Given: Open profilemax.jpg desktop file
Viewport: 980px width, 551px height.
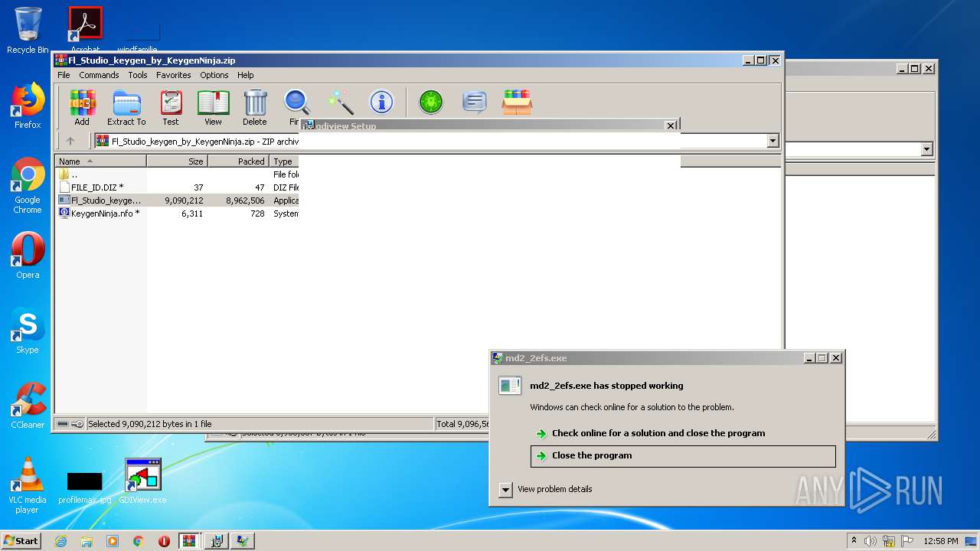Looking at the screenshot, I should [84, 487].
